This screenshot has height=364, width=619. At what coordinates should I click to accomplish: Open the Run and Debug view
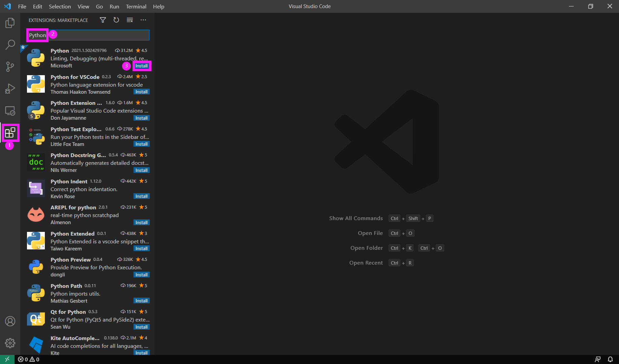[x=10, y=88]
